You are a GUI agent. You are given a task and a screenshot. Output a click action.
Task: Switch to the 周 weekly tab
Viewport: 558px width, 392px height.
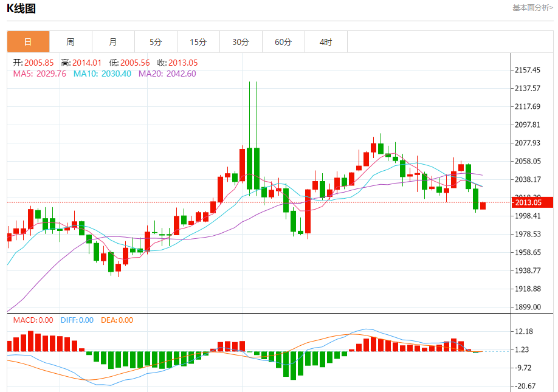point(71,42)
